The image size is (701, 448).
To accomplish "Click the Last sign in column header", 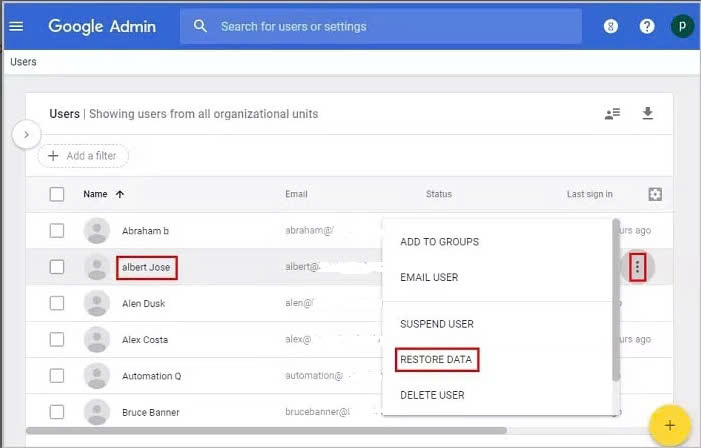I will coord(590,194).
